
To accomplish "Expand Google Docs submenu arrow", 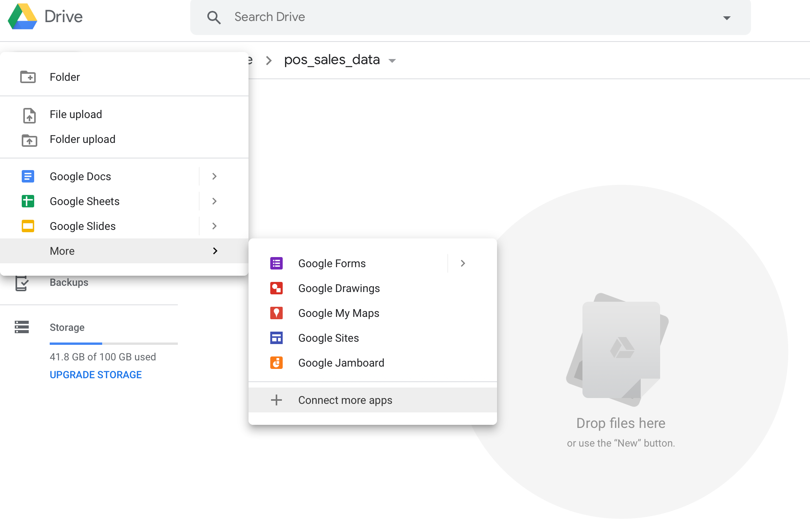I will [214, 176].
